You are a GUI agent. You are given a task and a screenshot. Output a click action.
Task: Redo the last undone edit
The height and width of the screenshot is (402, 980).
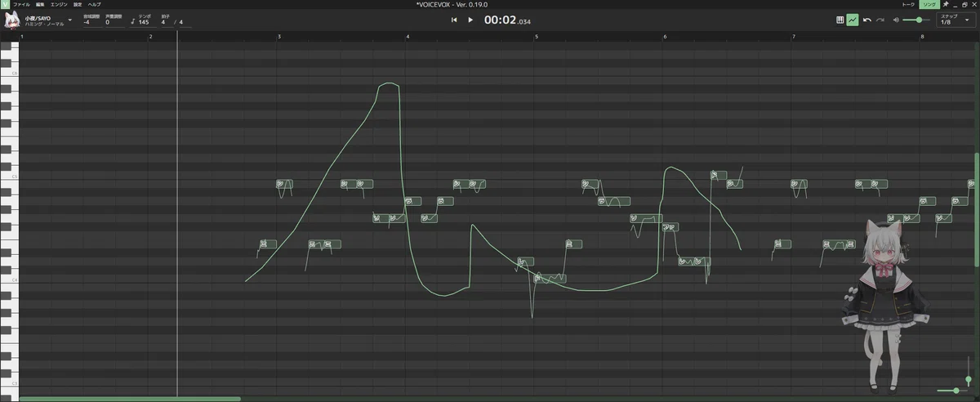coord(880,20)
